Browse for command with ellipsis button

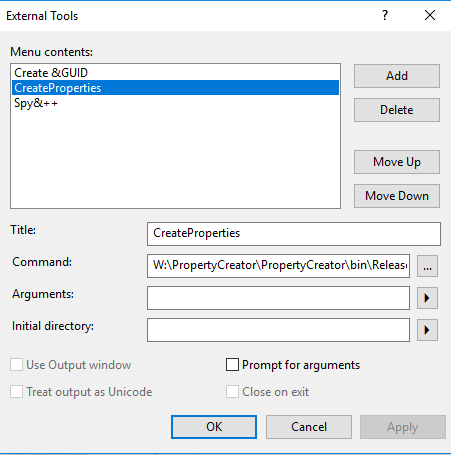(x=427, y=266)
